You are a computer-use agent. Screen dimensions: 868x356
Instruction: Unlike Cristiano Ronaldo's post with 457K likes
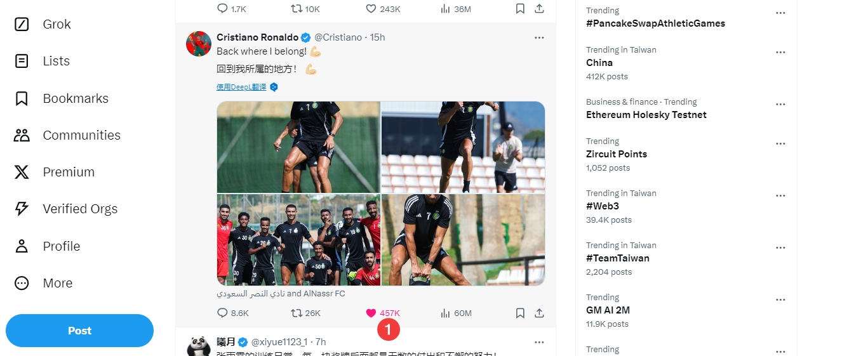pos(371,313)
